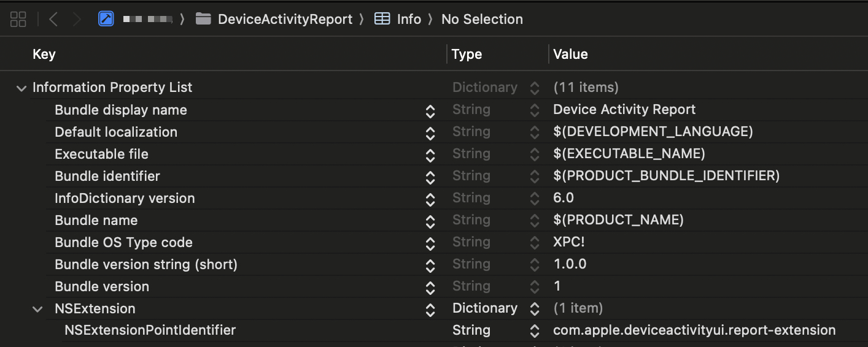Open type popup for NSExtensionPointIdentifier row
The width and height of the screenshot is (868, 347).
pyautogui.click(x=535, y=331)
